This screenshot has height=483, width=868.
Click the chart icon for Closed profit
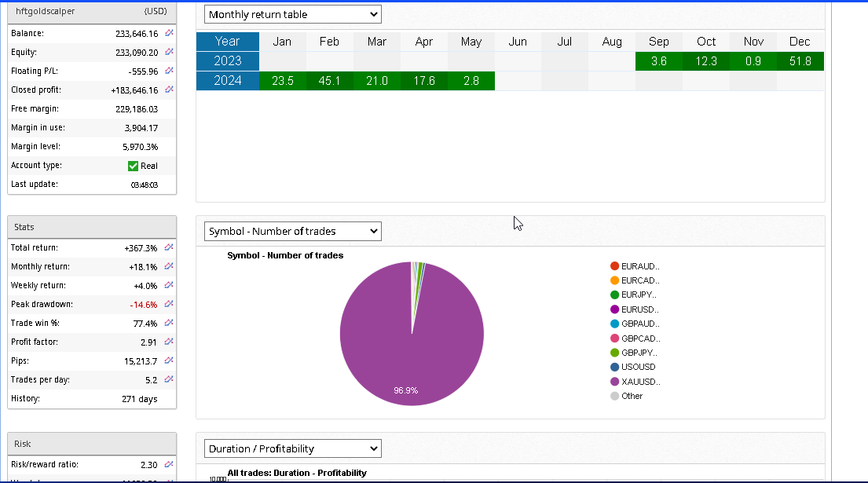pyautogui.click(x=169, y=90)
